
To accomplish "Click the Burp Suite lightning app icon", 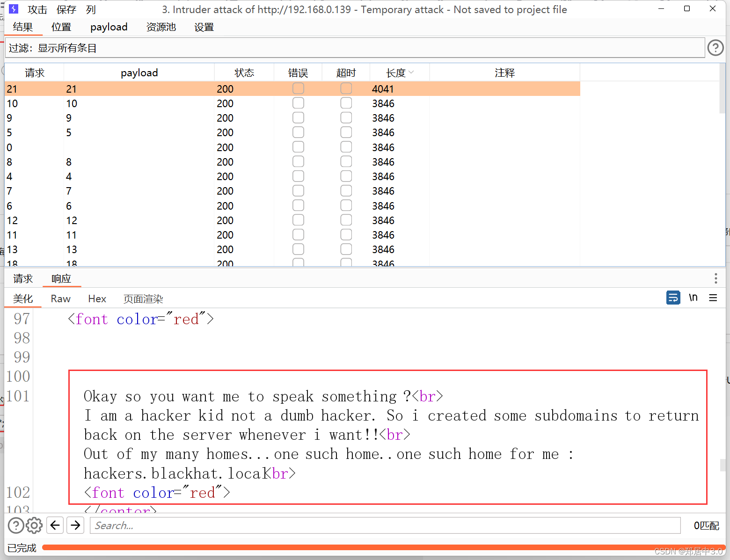I will click(x=14, y=9).
